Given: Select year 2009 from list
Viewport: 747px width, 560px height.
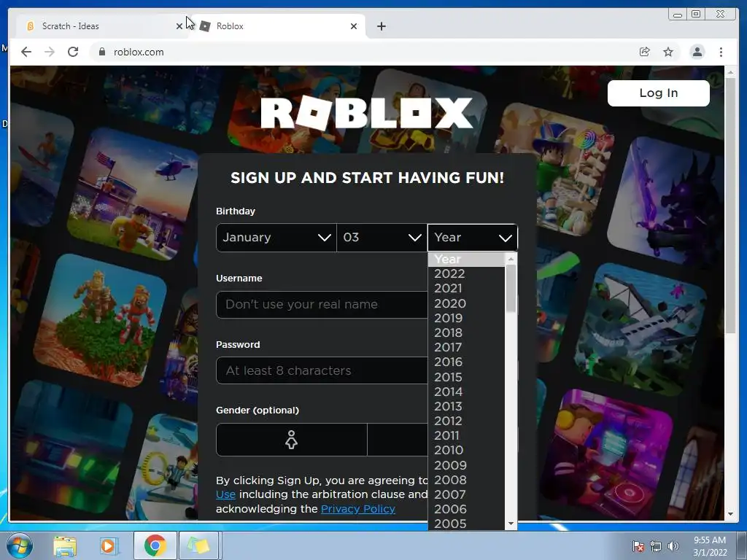Looking at the screenshot, I should point(466,465).
